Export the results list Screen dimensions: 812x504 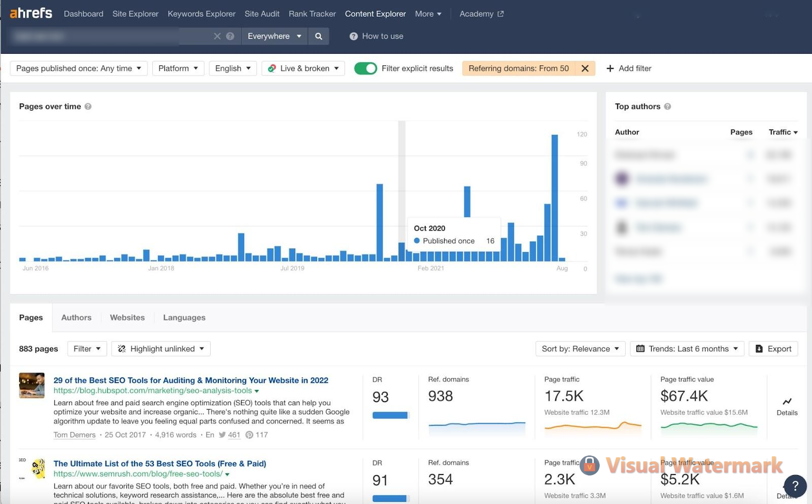pyautogui.click(x=773, y=349)
